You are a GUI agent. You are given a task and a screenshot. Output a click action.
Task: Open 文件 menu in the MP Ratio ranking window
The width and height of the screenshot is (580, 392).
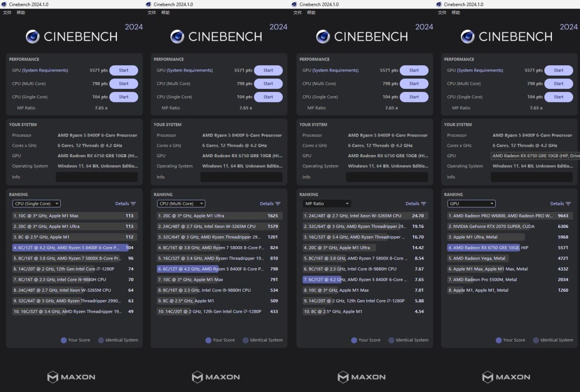pyautogui.click(x=298, y=13)
